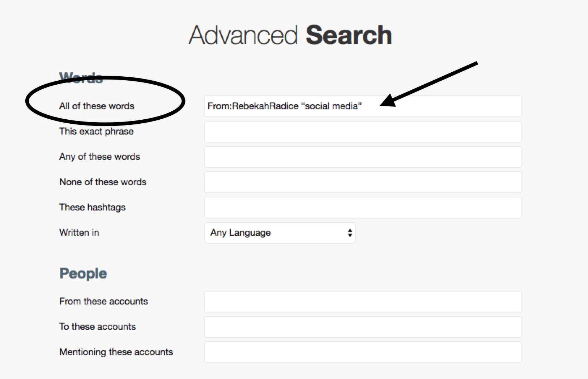Click the 'People' section heading
The height and width of the screenshot is (379, 588).
(83, 273)
